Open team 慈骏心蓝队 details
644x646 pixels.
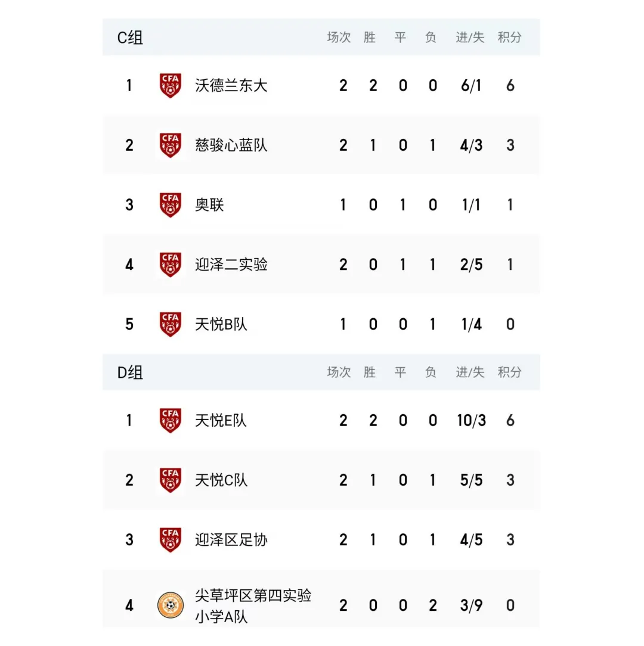(x=231, y=145)
